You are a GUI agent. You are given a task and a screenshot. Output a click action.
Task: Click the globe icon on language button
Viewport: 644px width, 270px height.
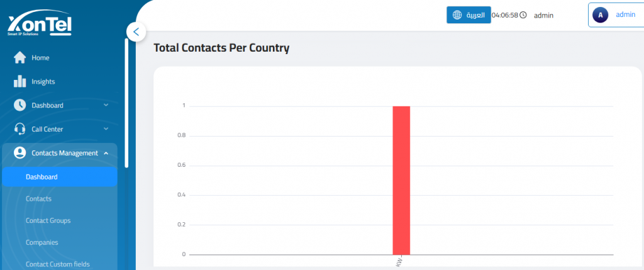click(x=457, y=15)
